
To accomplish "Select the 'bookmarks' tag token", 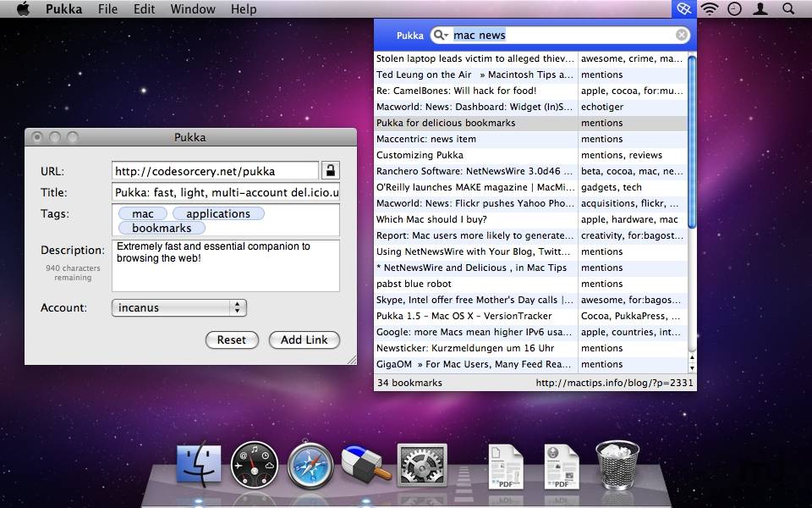I will [x=162, y=228].
